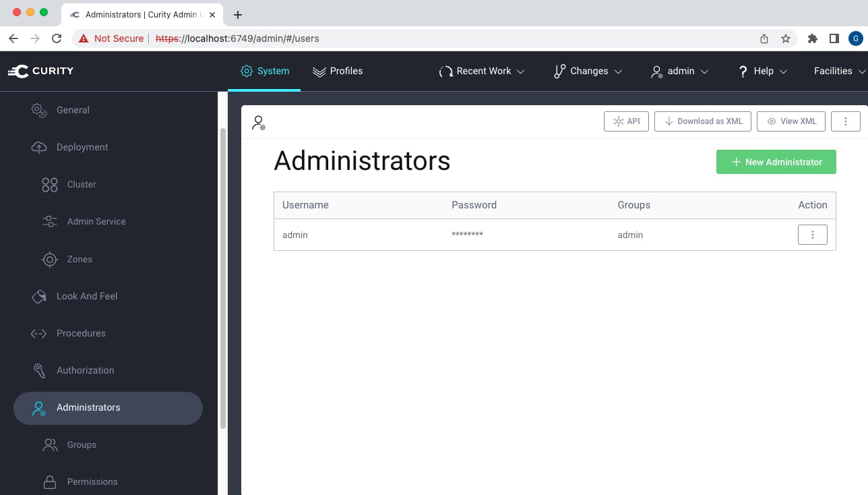Image resolution: width=868 pixels, height=495 pixels.
Task: Select the Authorization key icon
Action: pyautogui.click(x=39, y=370)
